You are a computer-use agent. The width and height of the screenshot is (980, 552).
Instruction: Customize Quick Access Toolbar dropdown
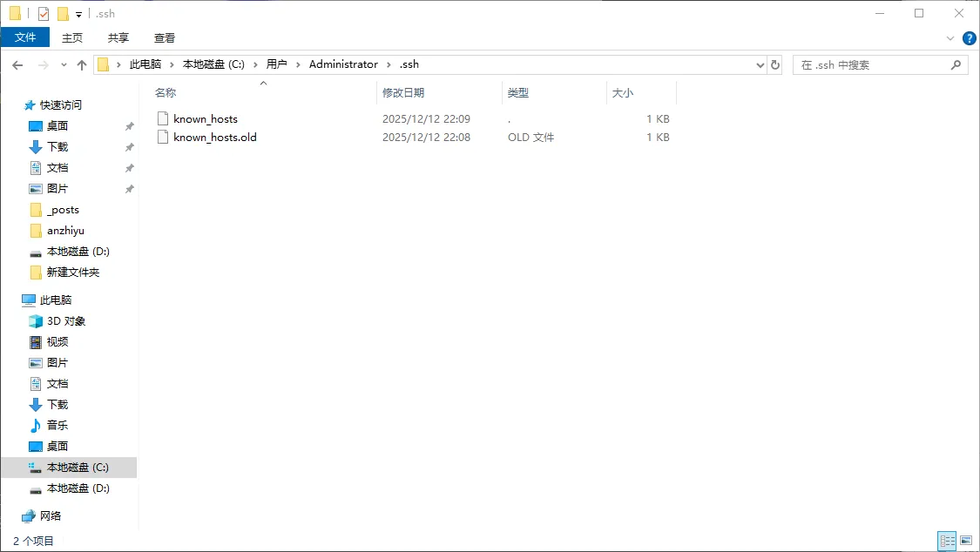(x=78, y=14)
